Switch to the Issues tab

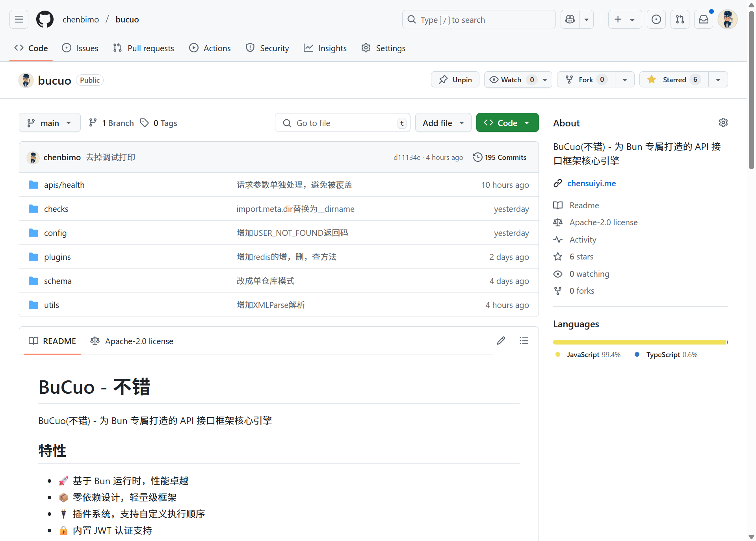click(80, 48)
